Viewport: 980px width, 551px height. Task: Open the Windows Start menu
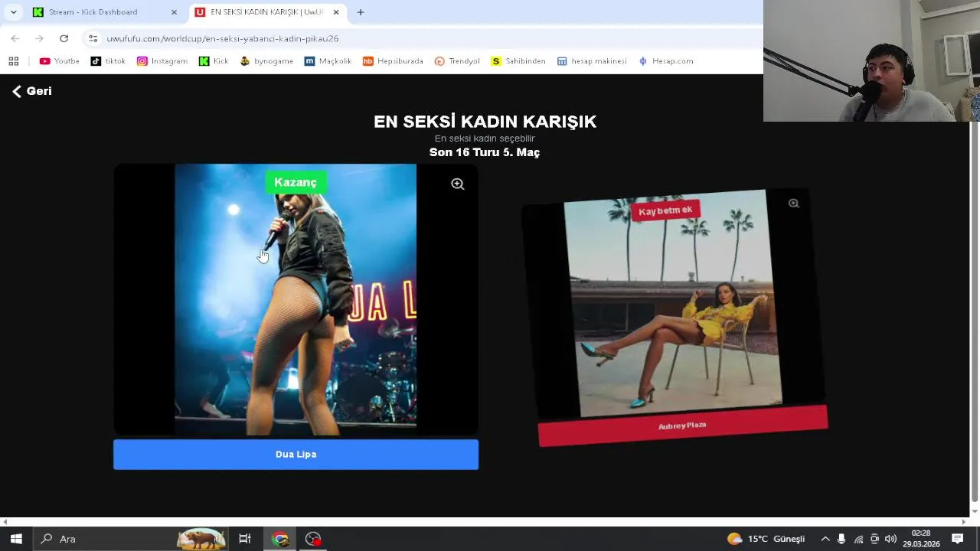pyautogui.click(x=16, y=539)
